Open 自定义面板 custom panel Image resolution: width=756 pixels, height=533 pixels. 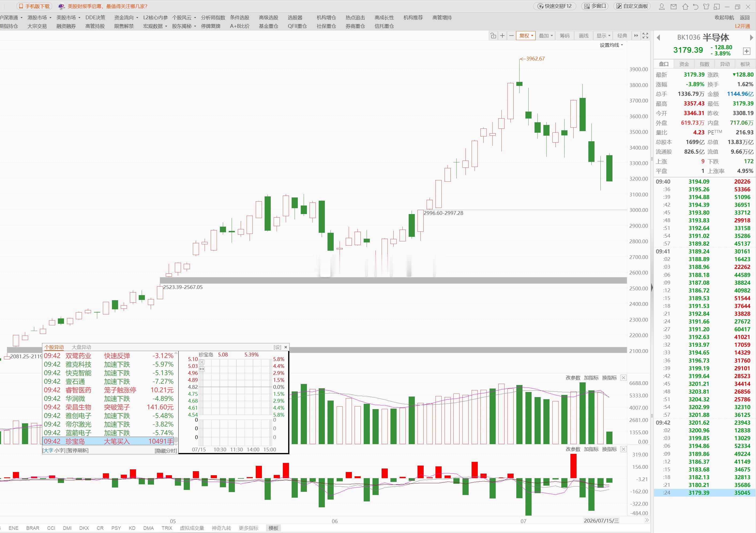click(x=632, y=6)
